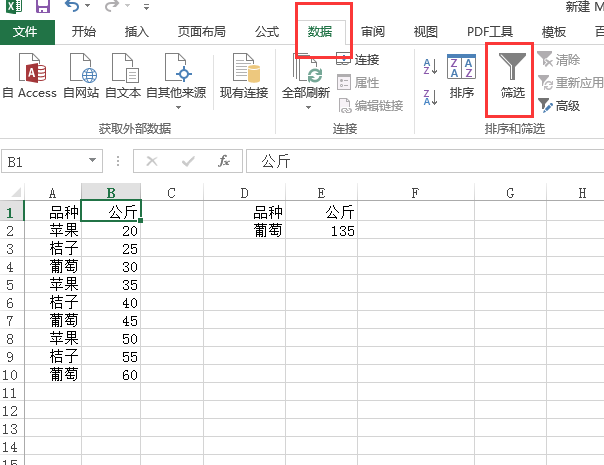
Task: Select cell B10 with value 60
Action: pos(111,374)
